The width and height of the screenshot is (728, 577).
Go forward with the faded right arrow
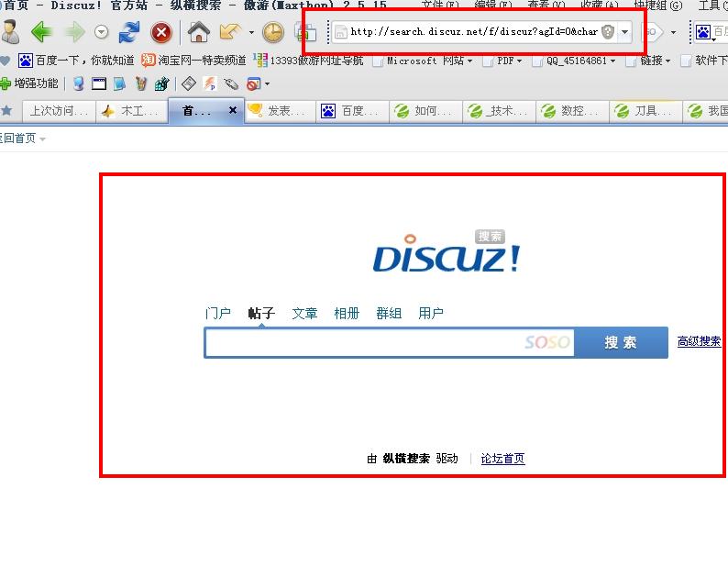click(x=75, y=32)
